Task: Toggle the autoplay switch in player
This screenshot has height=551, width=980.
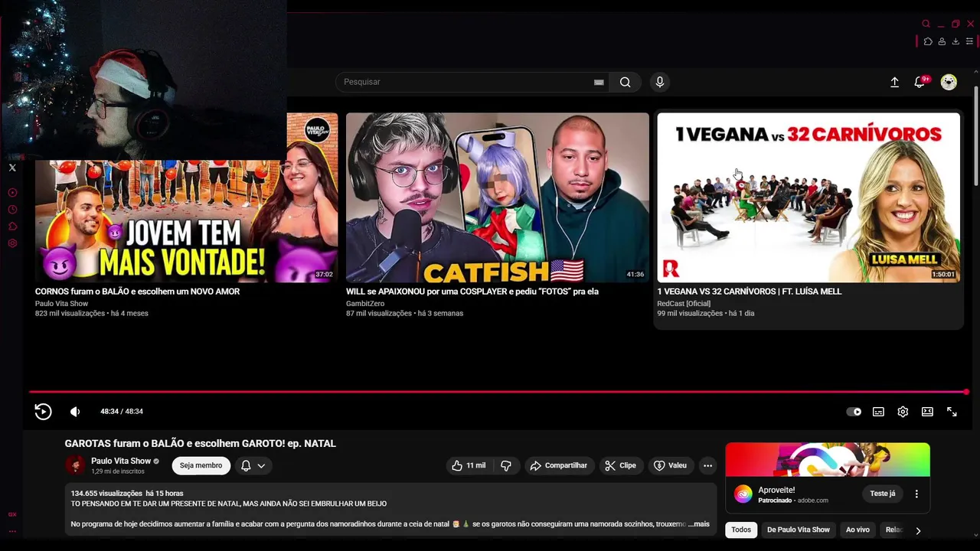Action: point(854,412)
